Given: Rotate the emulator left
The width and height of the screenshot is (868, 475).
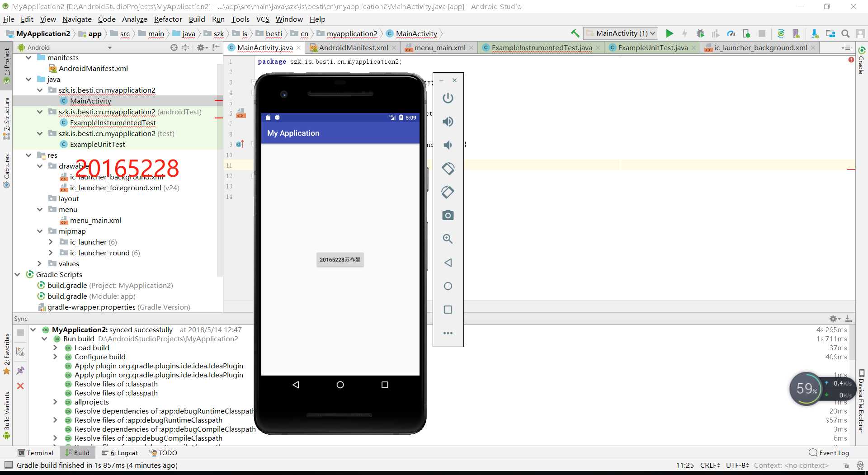Looking at the screenshot, I should point(448,169).
